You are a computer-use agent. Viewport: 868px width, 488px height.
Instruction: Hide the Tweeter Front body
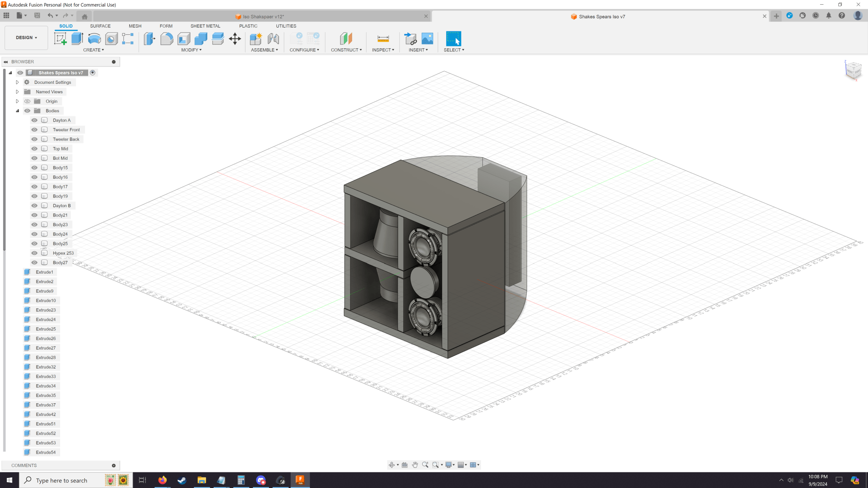click(35, 130)
